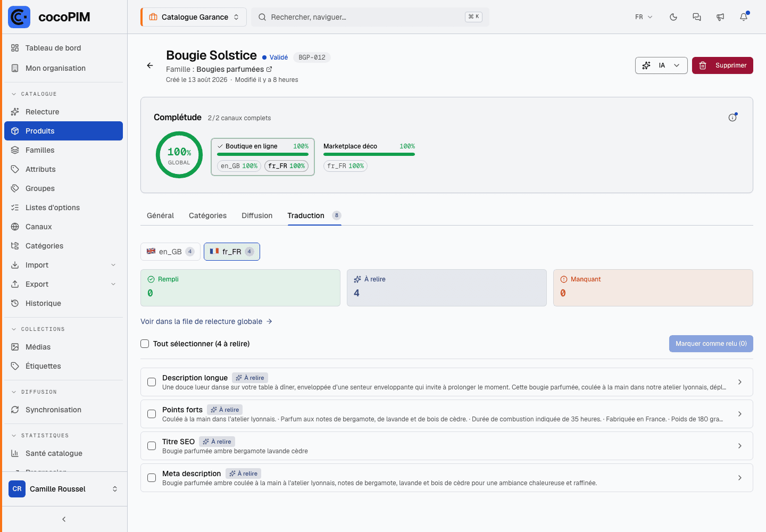Open the Bougies parfumées external link icon
766x532 pixels.
click(269, 69)
